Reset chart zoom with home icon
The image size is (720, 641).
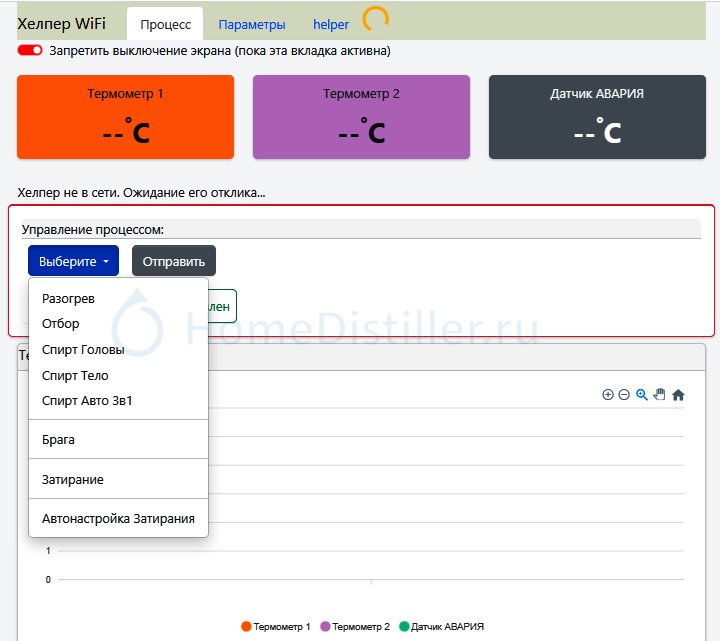pyautogui.click(x=678, y=395)
